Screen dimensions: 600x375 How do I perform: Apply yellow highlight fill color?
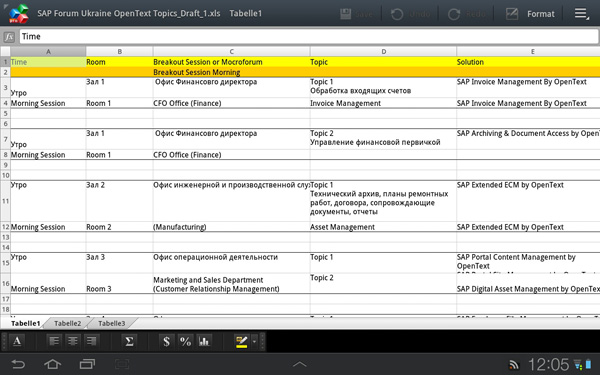242,341
